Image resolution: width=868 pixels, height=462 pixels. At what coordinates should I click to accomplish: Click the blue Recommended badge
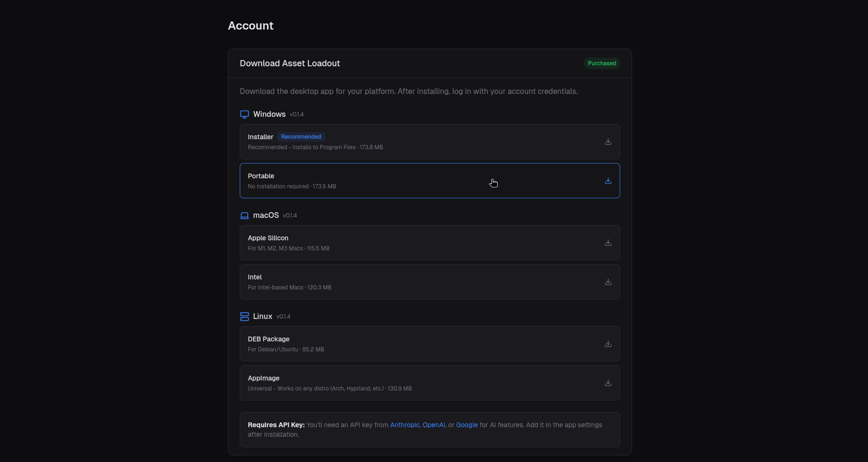(x=301, y=137)
